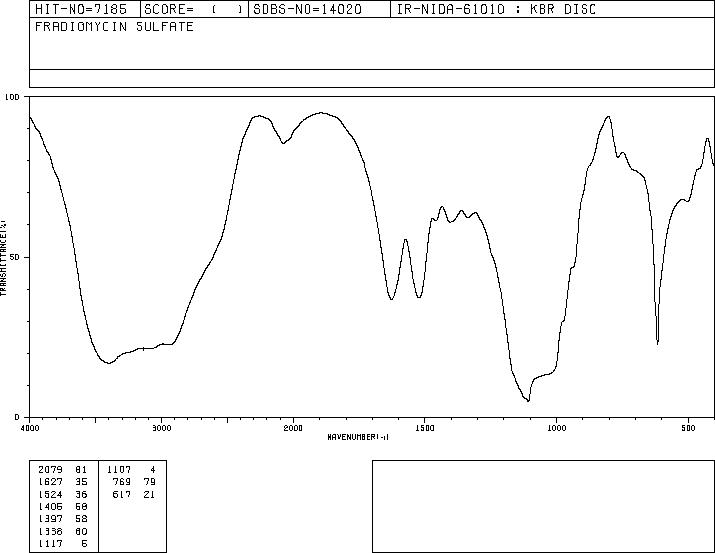This screenshot has width=715, height=553.
Task: Select peak table row 1524 36
Action: pos(63,494)
